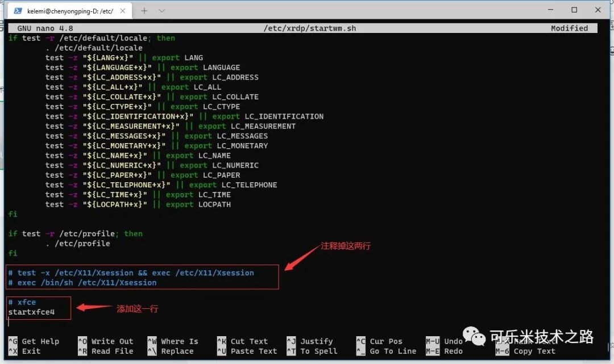Screen dimensions: 614x364
Task: Click the commented 'exec /bin/sh /etc/X11/Xsession' line
Action: tap(82, 282)
